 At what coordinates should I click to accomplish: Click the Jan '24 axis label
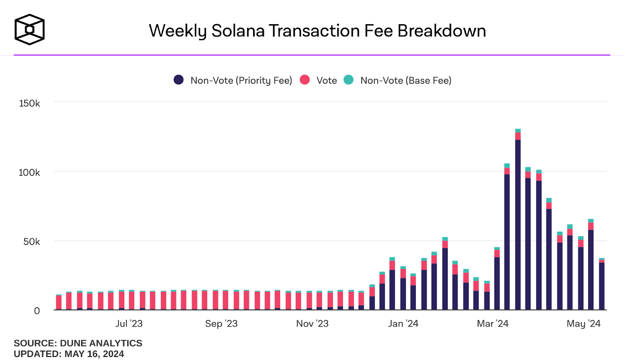(403, 323)
